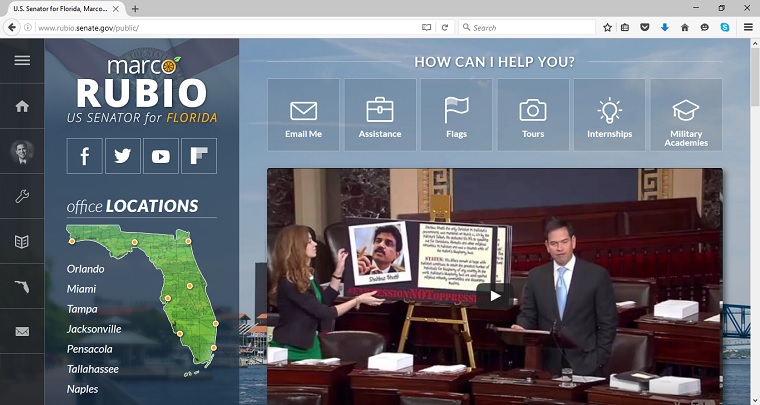The height and width of the screenshot is (405, 760).
Task: Save page to Pocket
Action: [645, 28]
